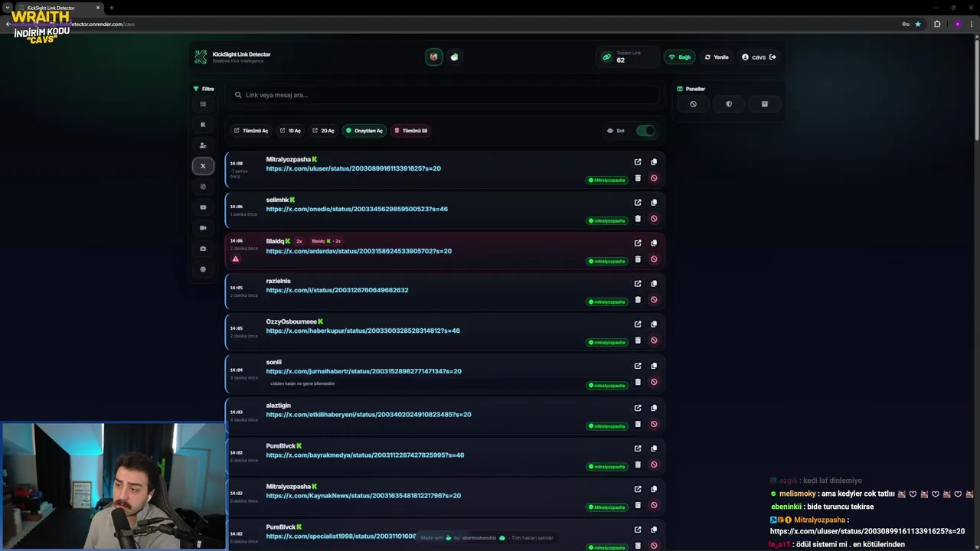Click mitralyozpasha badge on selimhk row
The image size is (980, 551).
[x=606, y=221]
